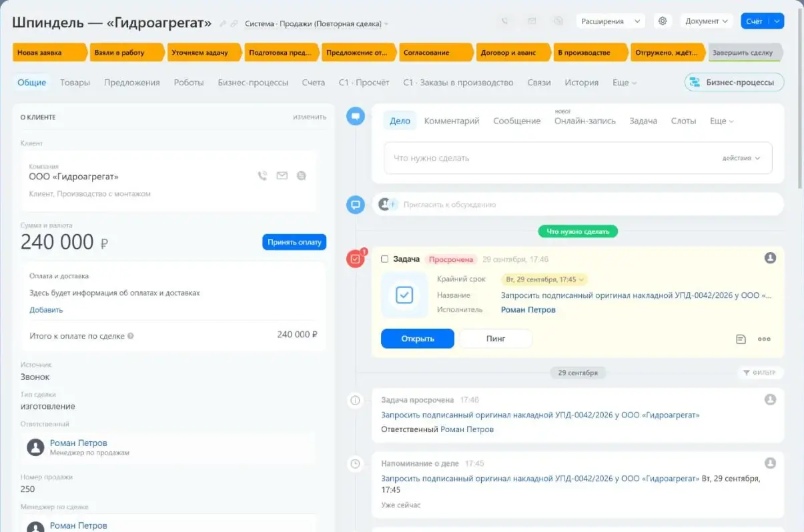Click Бизнес-процессы button with icon
Viewport: 804px width, 532px height.
point(734,83)
